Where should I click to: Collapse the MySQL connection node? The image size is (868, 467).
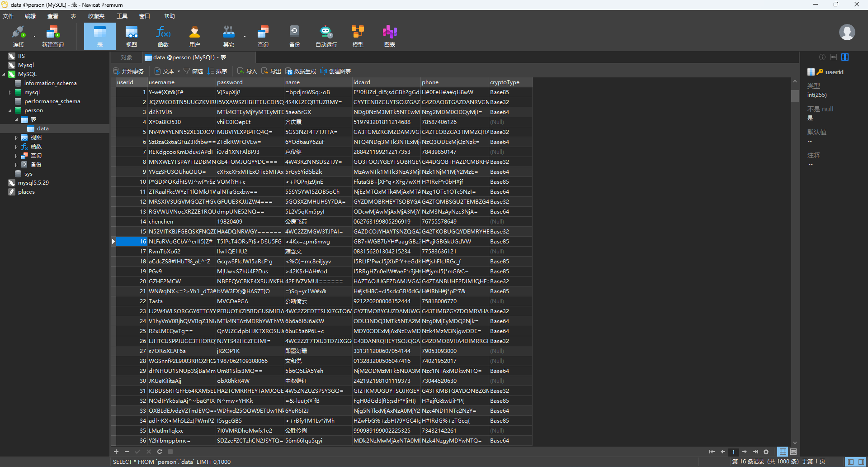click(4, 74)
